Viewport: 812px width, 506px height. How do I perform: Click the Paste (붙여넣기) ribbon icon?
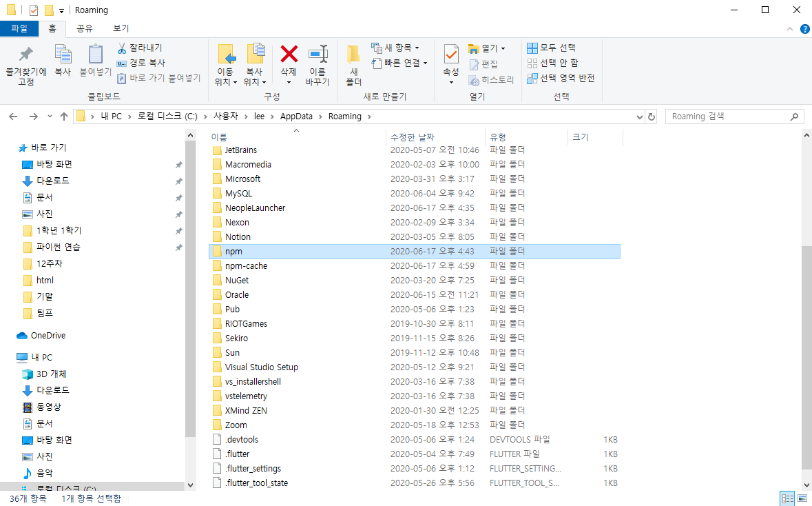click(x=95, y=54)
